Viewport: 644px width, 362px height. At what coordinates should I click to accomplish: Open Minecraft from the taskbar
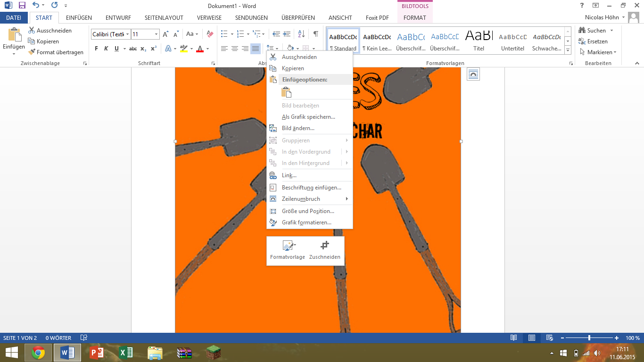point(214,353)
